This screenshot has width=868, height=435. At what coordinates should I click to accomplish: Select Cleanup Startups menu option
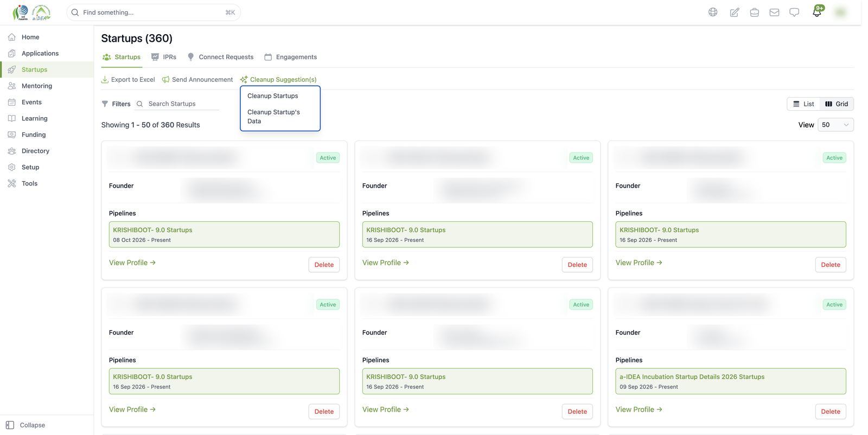(273, 95)
